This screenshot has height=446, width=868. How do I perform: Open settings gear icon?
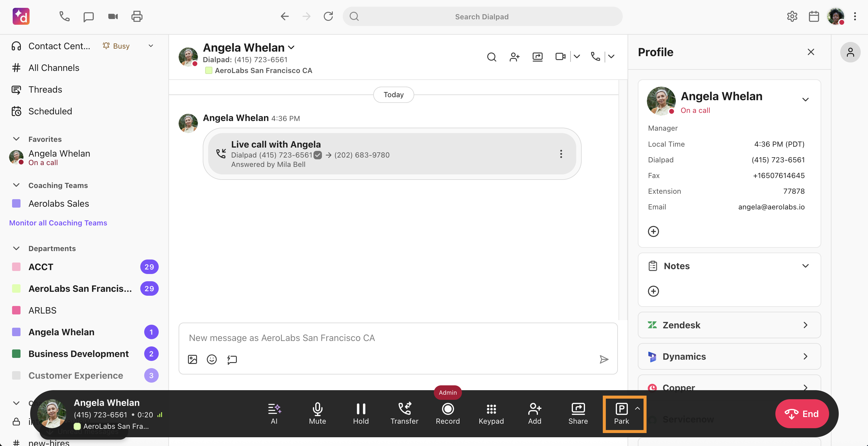pyautogui.click(x=792, y=17)
